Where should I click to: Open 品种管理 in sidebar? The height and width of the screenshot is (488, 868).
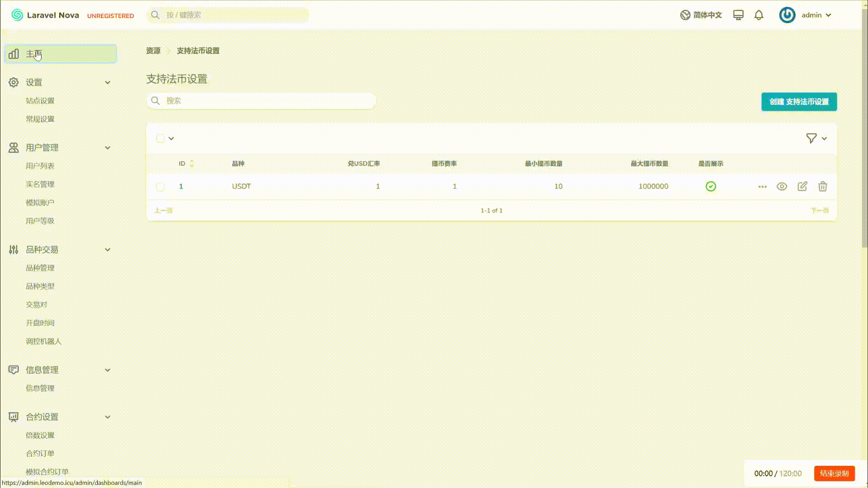(40, 268)
